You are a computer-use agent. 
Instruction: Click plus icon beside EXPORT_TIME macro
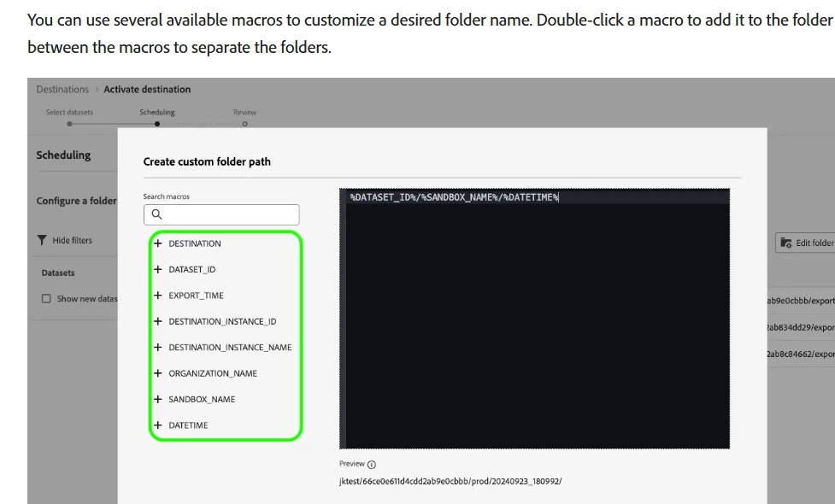157,296
